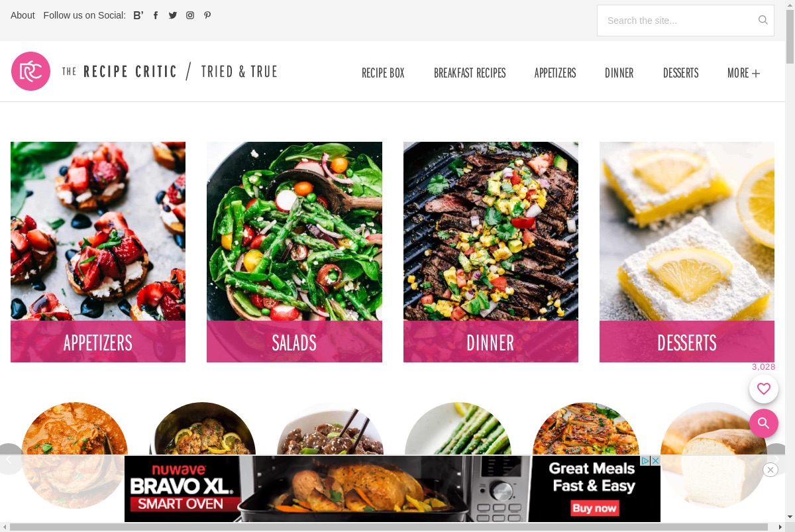Expand the More menu
The width and height of the screenshot is (795, 532).
point(743,73)
